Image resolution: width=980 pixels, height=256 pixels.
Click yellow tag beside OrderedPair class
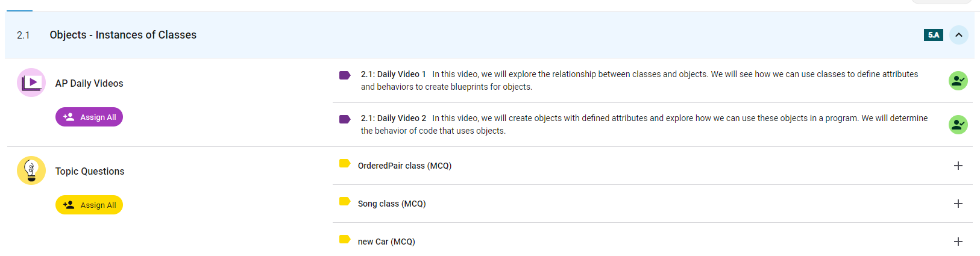click(x=345, y=163)
